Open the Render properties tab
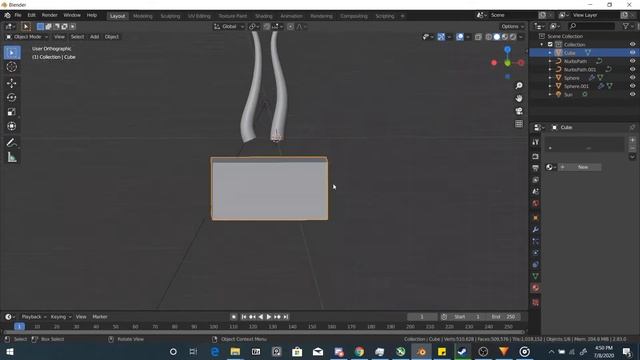This screenshot has height=360, width=640. click(536, 157)
